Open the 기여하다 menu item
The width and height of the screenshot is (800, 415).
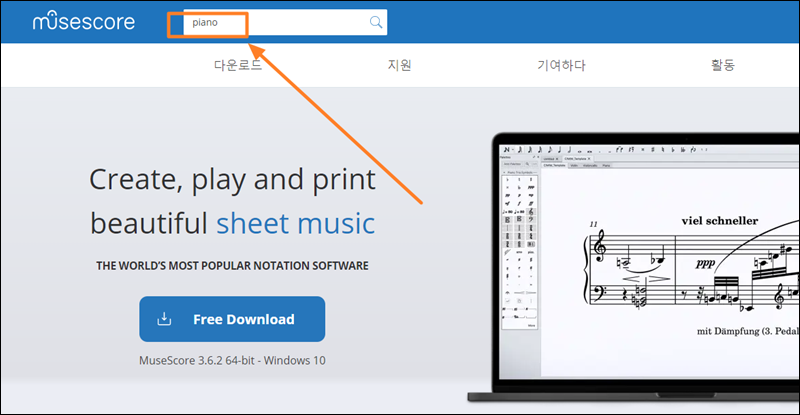tap(561, 65)
